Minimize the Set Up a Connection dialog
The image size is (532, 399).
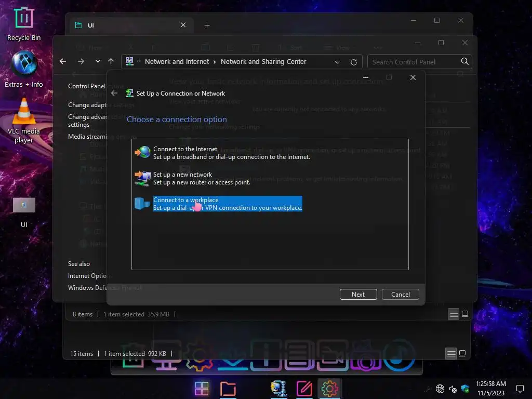pos(366,78)
